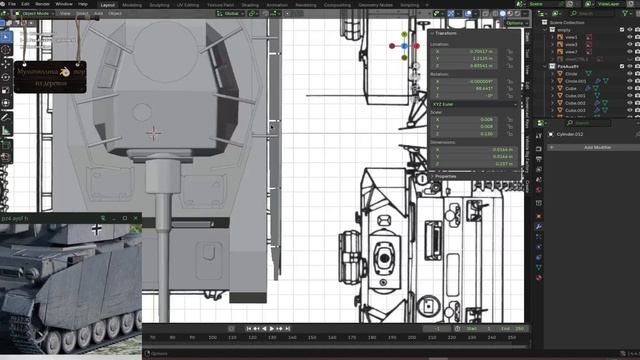Open the Object Constraints properties tab
The width and height of the screenshot is (640, 360).
pos(539,257)
